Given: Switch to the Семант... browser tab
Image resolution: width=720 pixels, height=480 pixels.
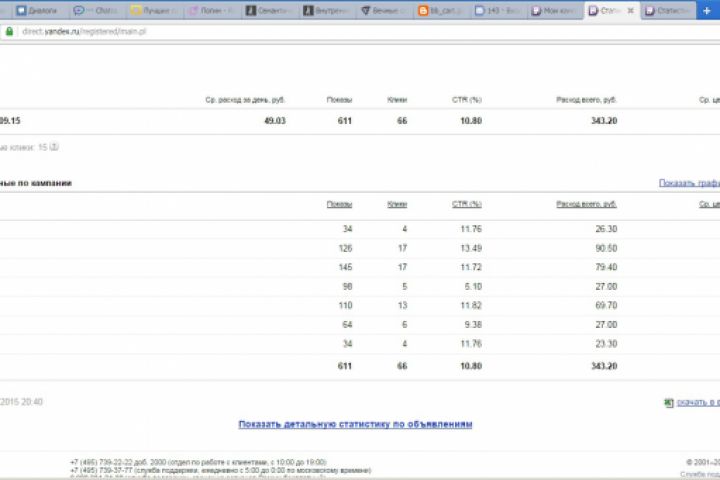Looking at the screenshot, I should pyautogui.click(x=270, y=11).
